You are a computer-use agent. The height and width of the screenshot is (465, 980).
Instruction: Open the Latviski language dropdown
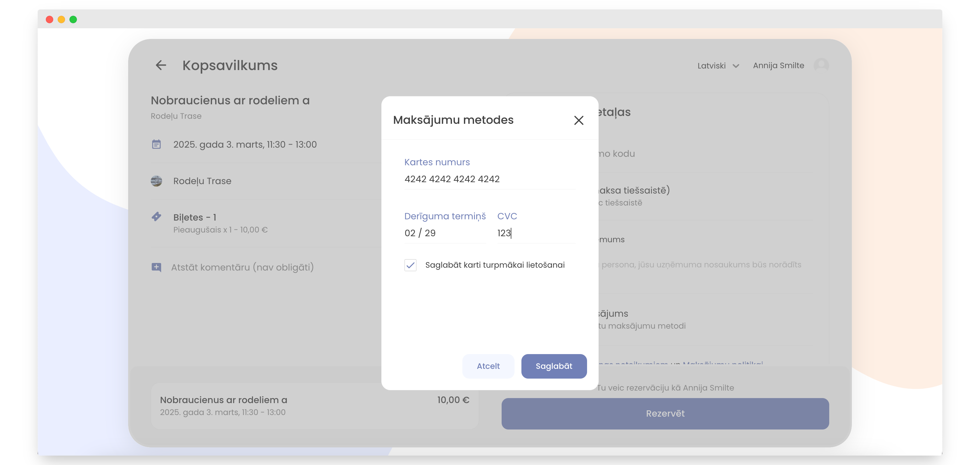(x=711, y=66)
